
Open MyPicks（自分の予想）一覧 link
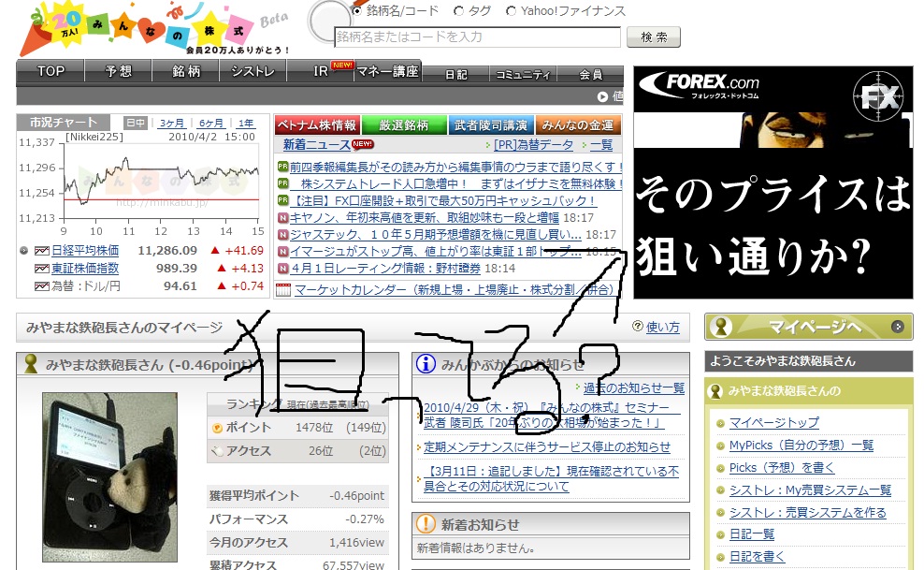[x=801, y=445]
